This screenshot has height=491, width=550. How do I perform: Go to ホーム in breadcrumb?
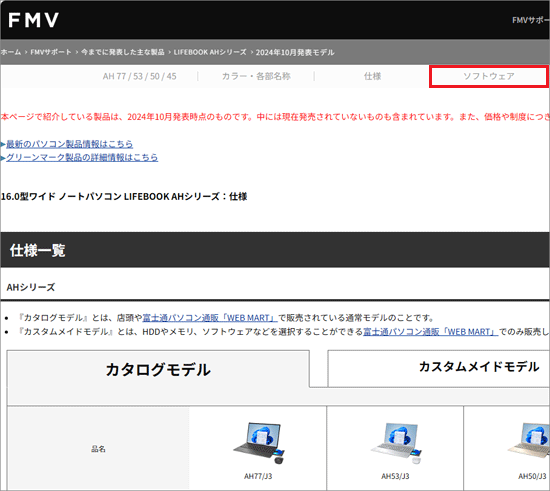[x=11, y=52]
